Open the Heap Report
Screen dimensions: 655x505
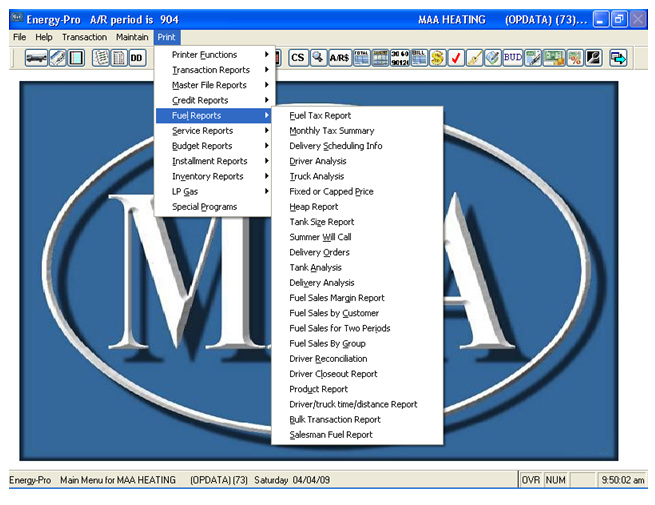[357, 207]
